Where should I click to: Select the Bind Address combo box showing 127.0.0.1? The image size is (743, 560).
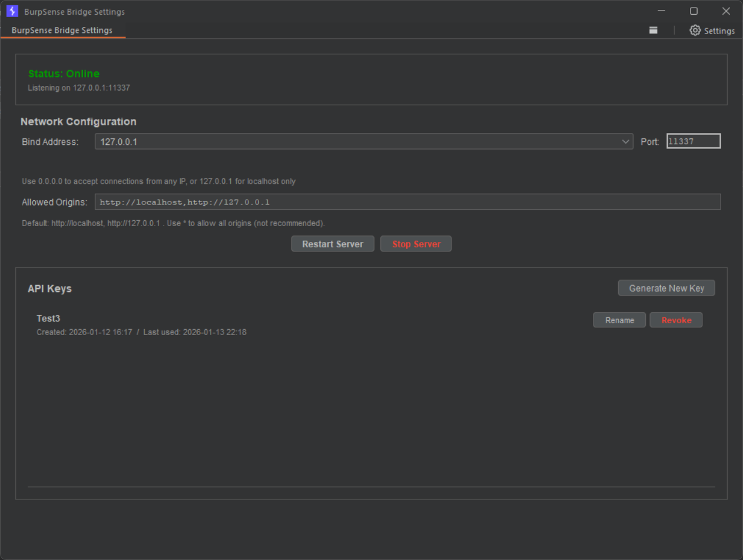(364, 141)
